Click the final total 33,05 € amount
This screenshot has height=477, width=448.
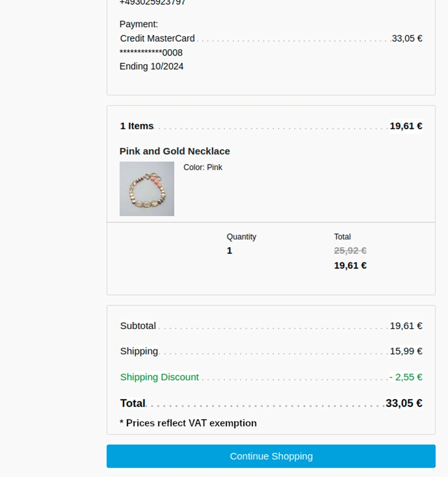click(404, 403)
